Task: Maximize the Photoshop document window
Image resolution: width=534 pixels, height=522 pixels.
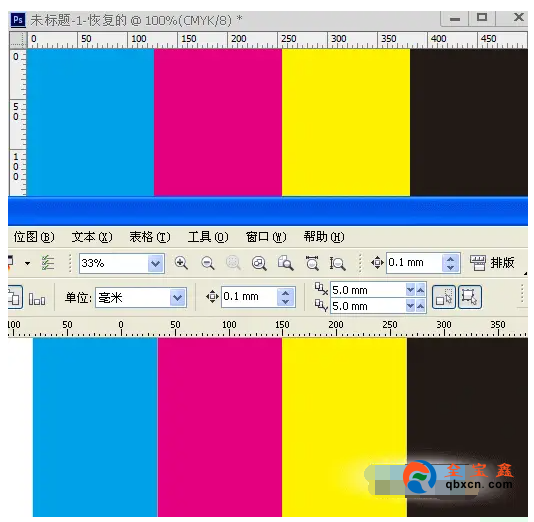Action: click(x=482, y=18)
